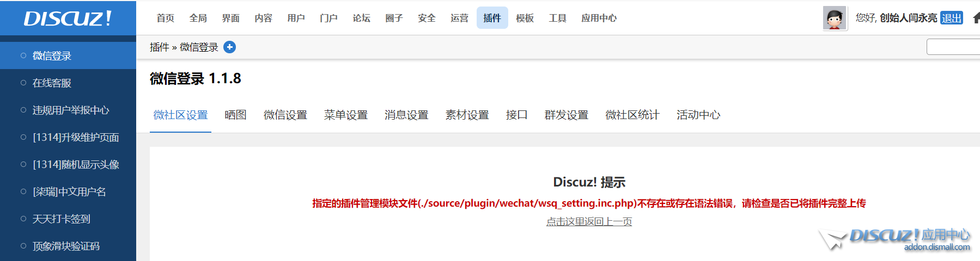Click the 插件 breadcrumb text

[160, 47]
